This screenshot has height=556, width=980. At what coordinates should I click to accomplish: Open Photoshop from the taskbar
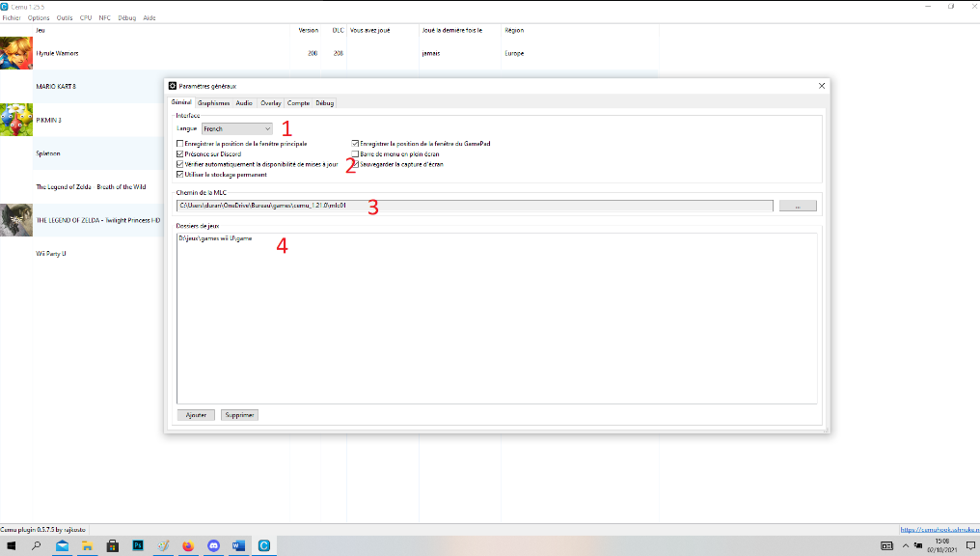(138, 546)
